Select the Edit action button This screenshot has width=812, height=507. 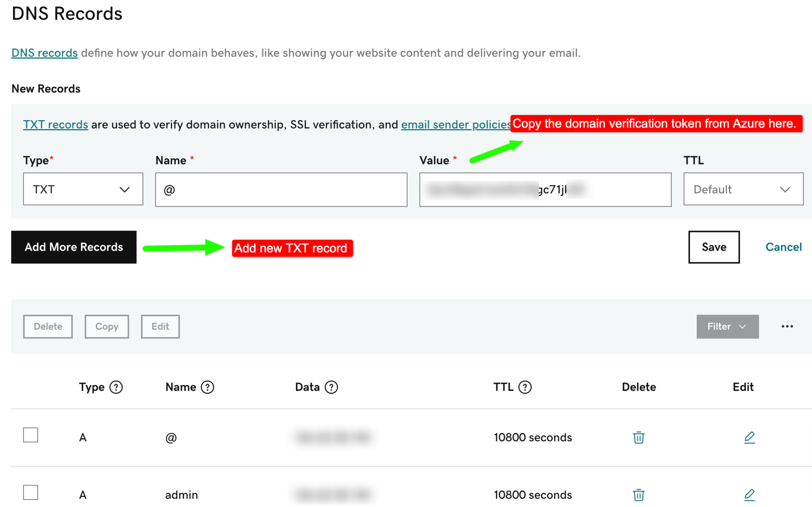point(160,326)
